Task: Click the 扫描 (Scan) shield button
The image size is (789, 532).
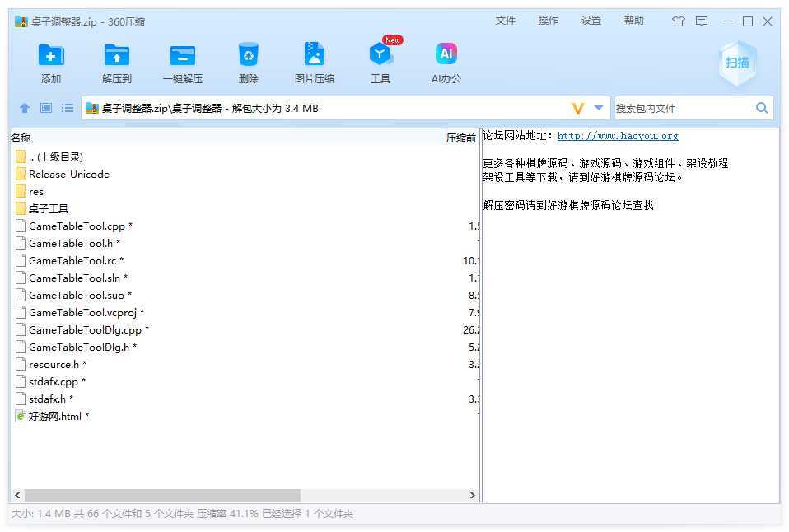Action: 736,63
